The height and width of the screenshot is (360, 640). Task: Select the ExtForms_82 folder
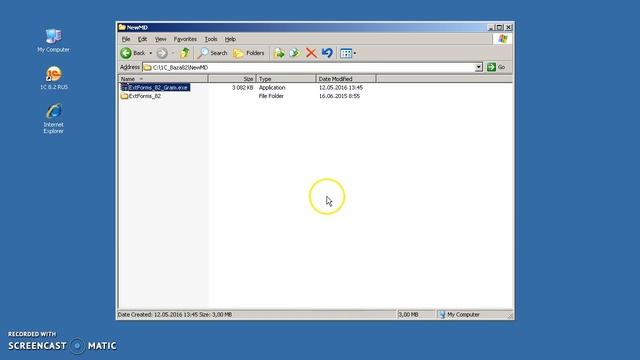(x=144, y=96)
